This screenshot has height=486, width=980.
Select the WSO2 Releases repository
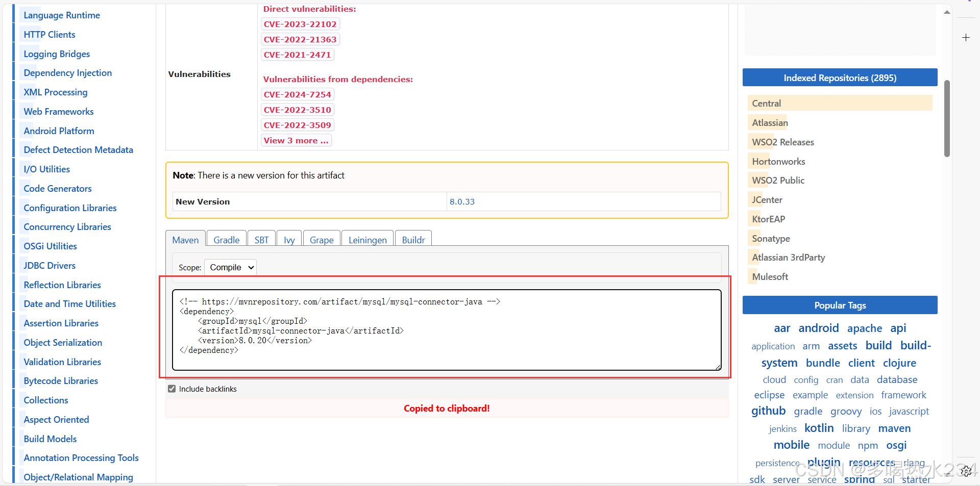(x=783, y=142)
